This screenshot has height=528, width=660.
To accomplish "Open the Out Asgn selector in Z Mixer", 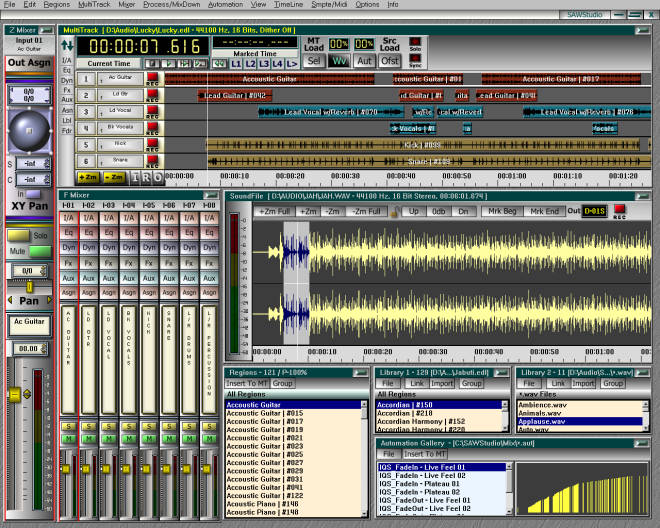I will tap(29, 63).
